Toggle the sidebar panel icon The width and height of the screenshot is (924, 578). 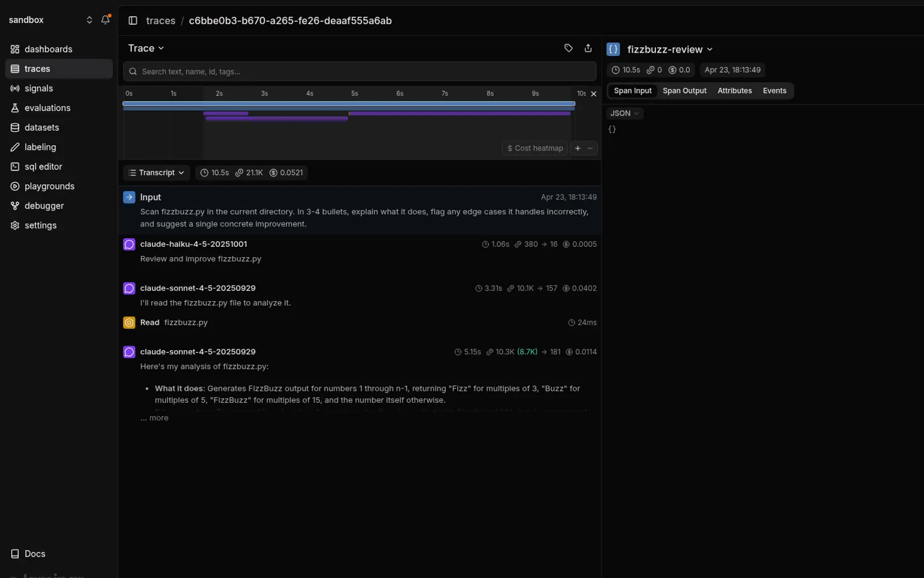tap(133, 21)
